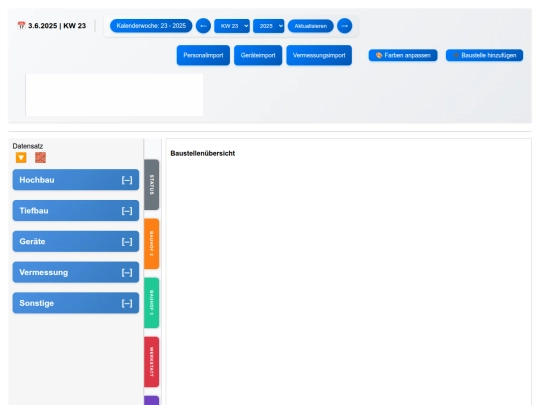
Task: Click the orange down-triangle icon under Datensatz
Action: click(x=21, y=158)
